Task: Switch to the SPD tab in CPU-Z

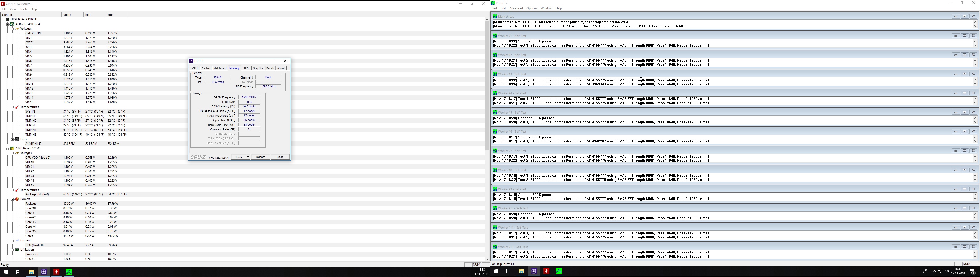Action: (x=246, y=68)
